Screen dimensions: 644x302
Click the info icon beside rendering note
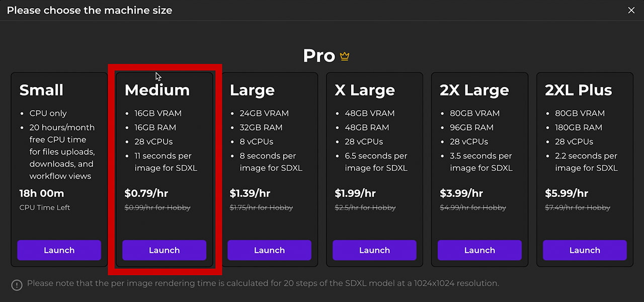(x=17, y=285)
